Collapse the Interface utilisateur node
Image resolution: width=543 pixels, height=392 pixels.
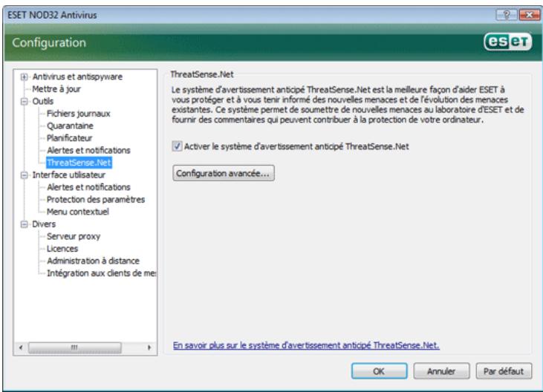[x=24, y=175]
